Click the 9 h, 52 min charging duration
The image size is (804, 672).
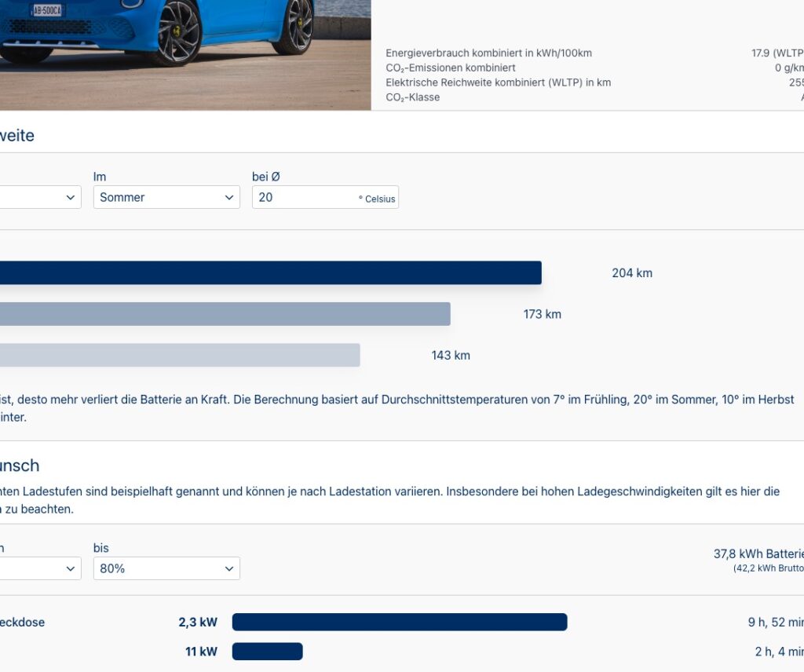pos(775,623)
